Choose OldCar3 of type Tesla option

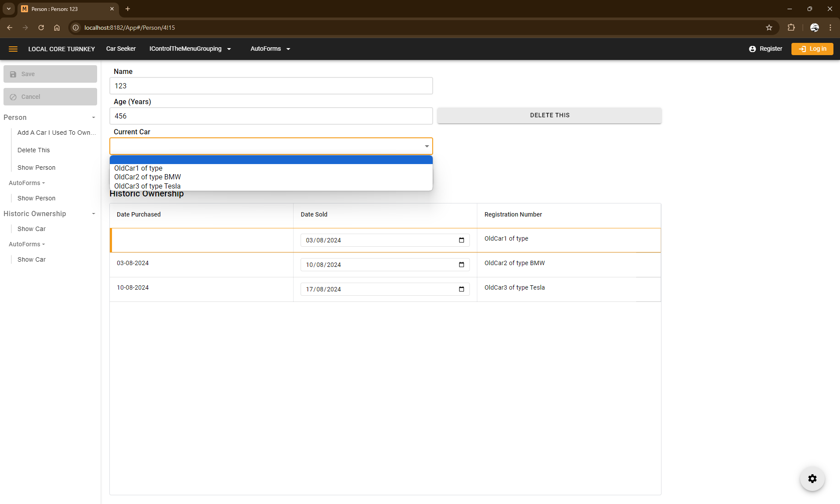(147, 186)
